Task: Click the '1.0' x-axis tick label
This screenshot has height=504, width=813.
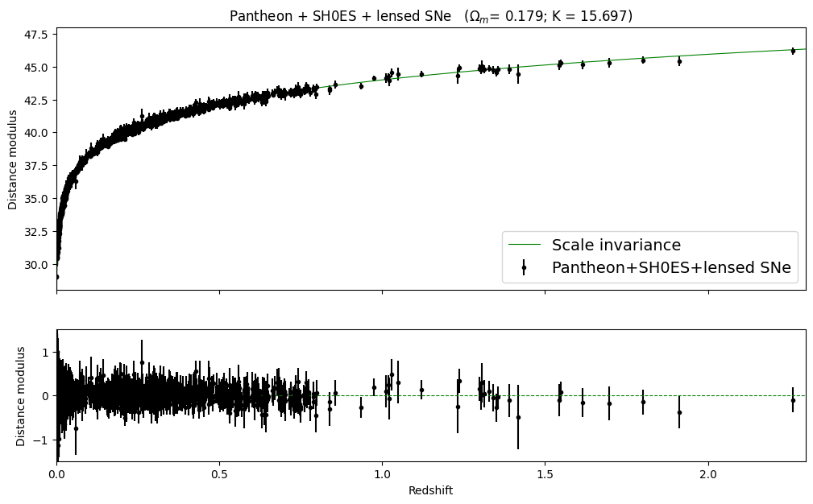Action: (382, 474)
